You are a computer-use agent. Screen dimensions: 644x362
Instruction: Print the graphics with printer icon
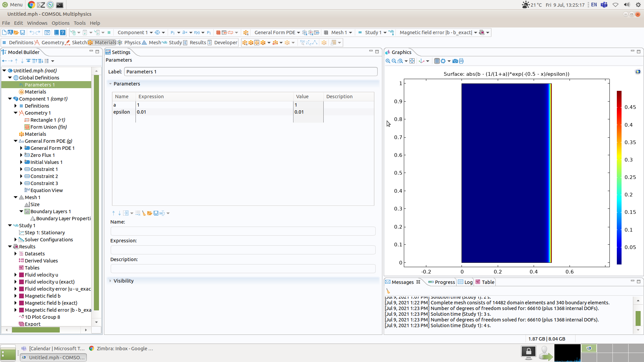point(461,61)
